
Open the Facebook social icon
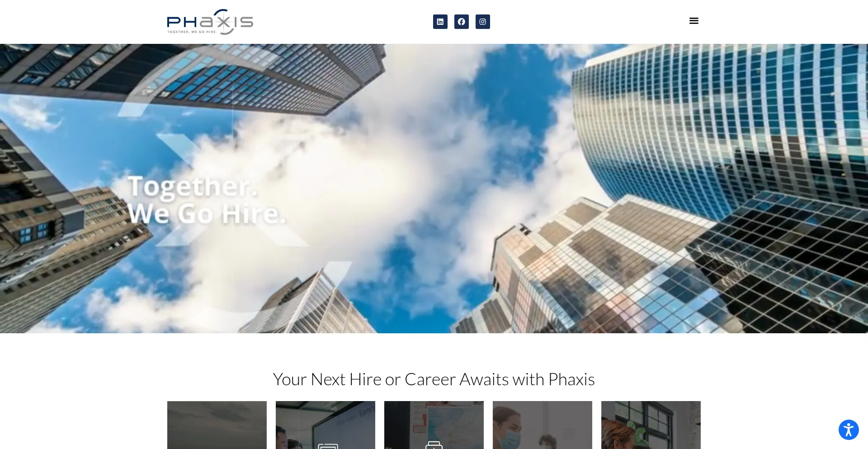tap(461, 22)
